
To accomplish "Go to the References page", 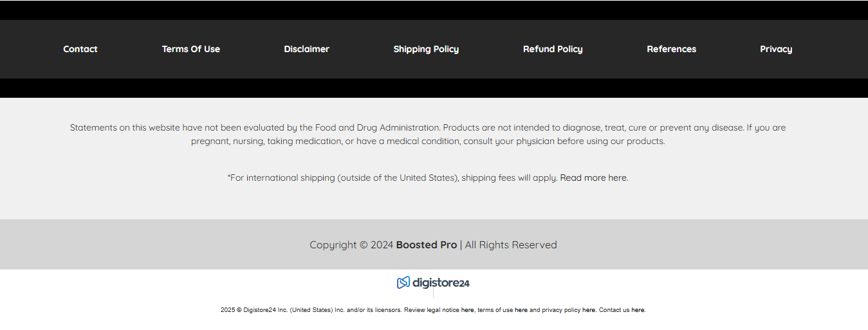I will (672, 49).
